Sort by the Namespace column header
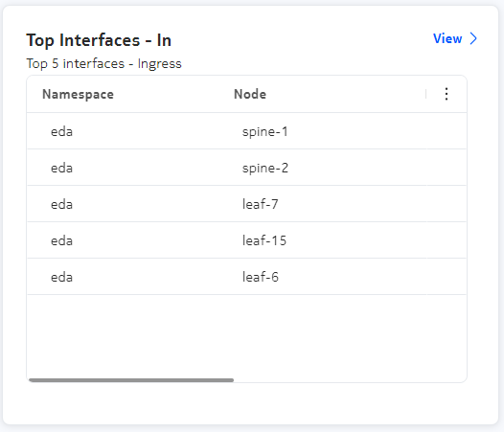The height and width of the screenshot is (432, 504). pyautogui.click(x=78, y=94)
